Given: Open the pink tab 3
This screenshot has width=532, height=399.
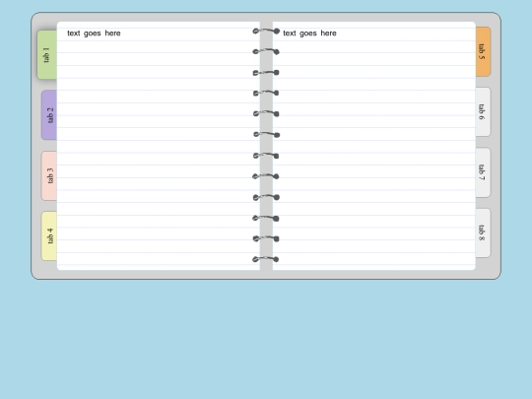Looking at the screenshot, I should 49,175.
